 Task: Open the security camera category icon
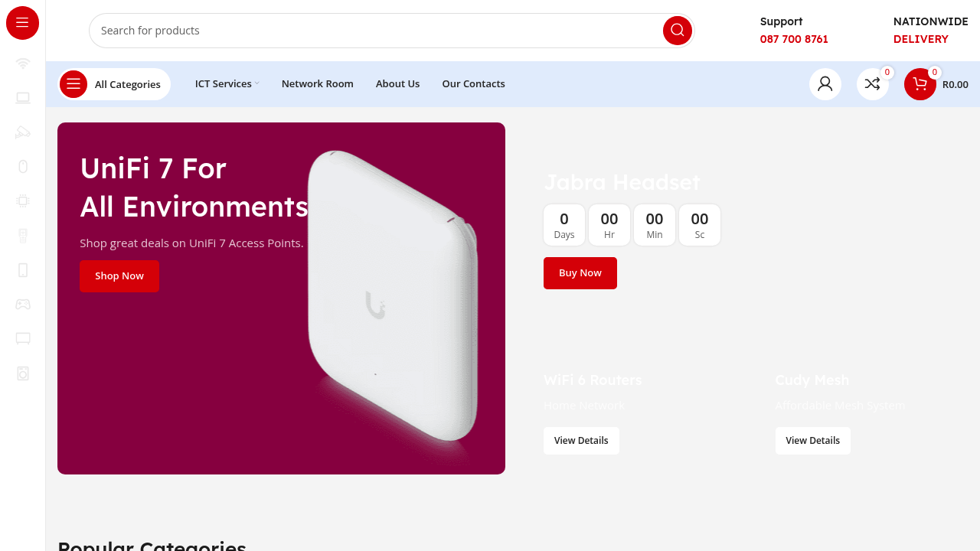(23, 132)
